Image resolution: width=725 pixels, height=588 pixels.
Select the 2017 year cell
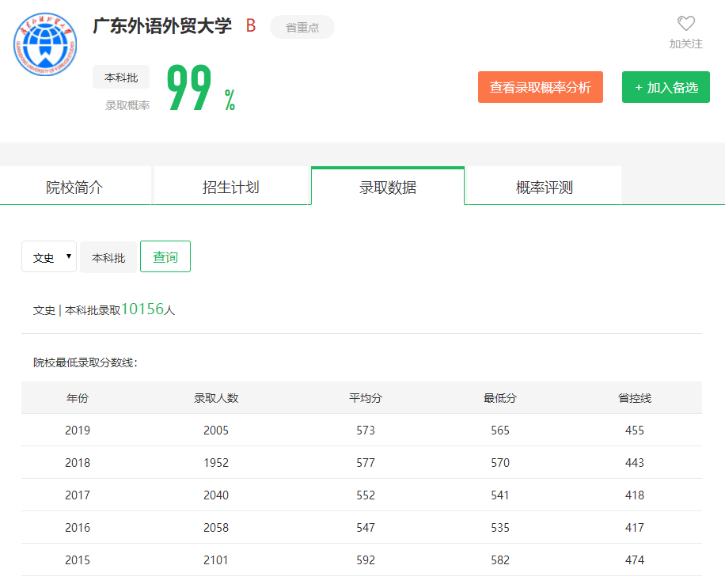click(78, 495)
